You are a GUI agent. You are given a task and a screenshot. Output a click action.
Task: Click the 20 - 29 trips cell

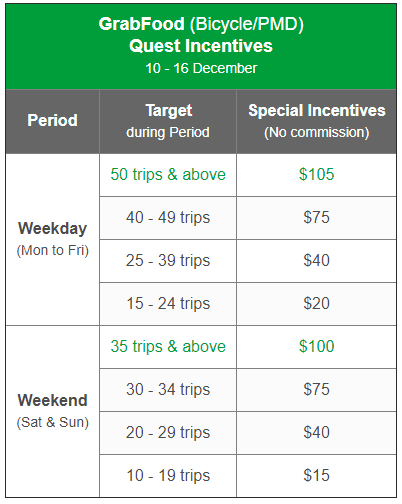168,433
